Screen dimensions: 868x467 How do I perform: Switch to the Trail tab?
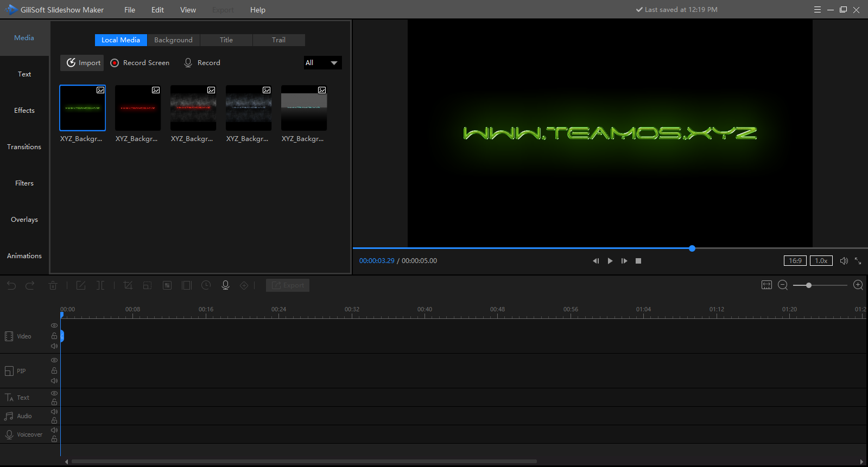[279, 40]
